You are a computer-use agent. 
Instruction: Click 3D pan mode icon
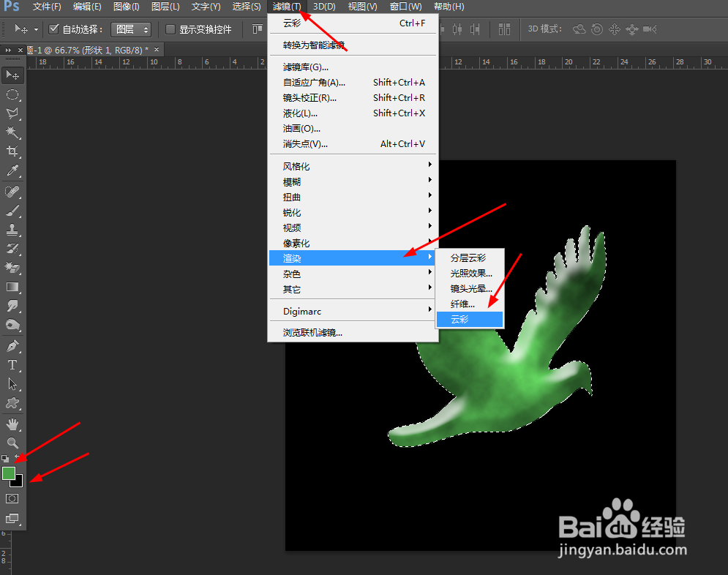[615, 29]
